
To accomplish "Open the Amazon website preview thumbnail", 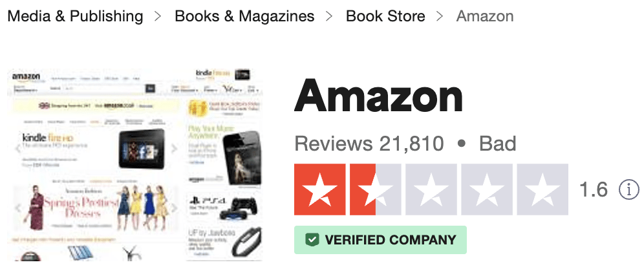I will tap(134, 165).
